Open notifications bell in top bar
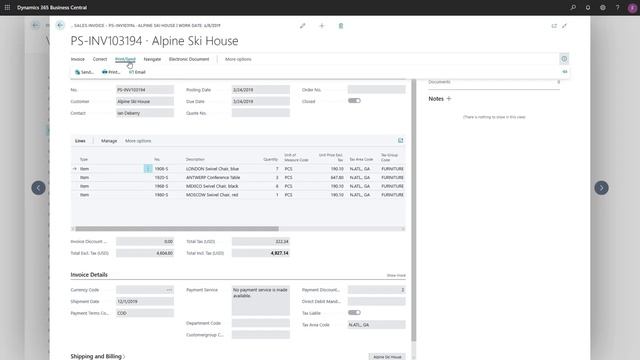 coord(588,7)
